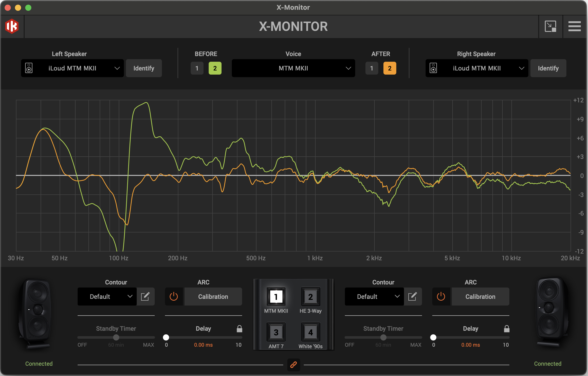Start right speaker ARC Calibration
Screen dimensions: 588x376
(x=481, y=297)
